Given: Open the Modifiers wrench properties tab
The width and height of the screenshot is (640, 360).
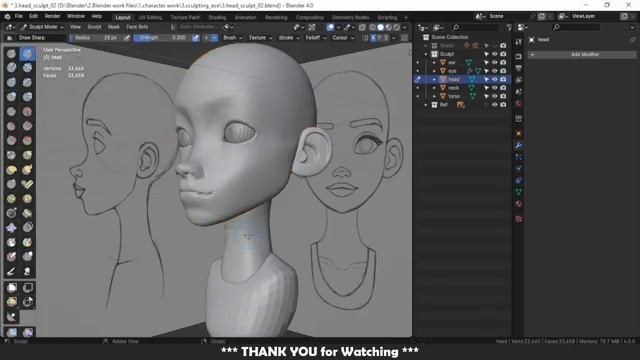Looking at the screenshot, I should [x=518, y=145].
